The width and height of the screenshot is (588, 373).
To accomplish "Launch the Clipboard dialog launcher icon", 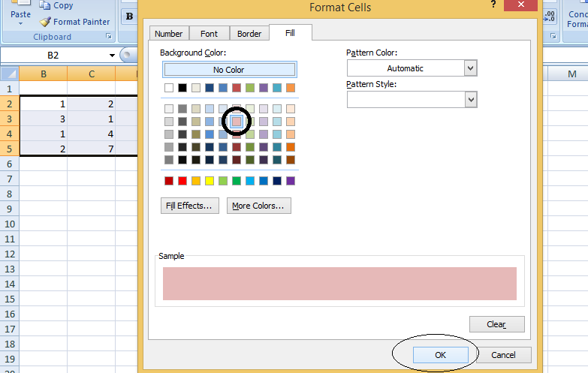I will 109,36.
